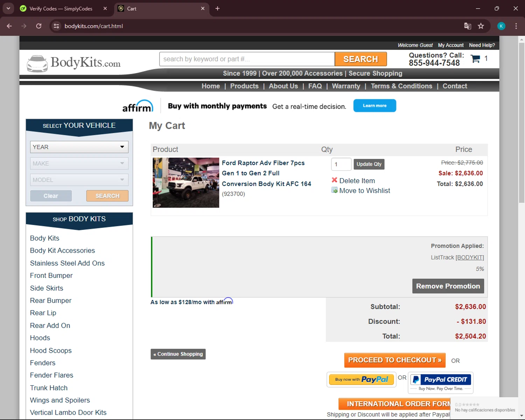Open Body Kits category link
525x420 pixels.
pos(44,238)
